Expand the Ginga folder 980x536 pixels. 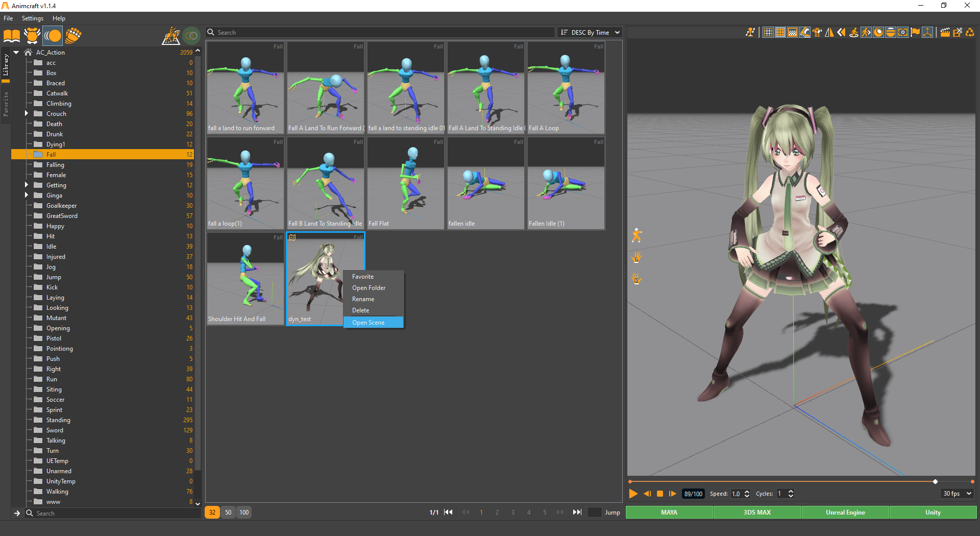click(x=26, y=195)
